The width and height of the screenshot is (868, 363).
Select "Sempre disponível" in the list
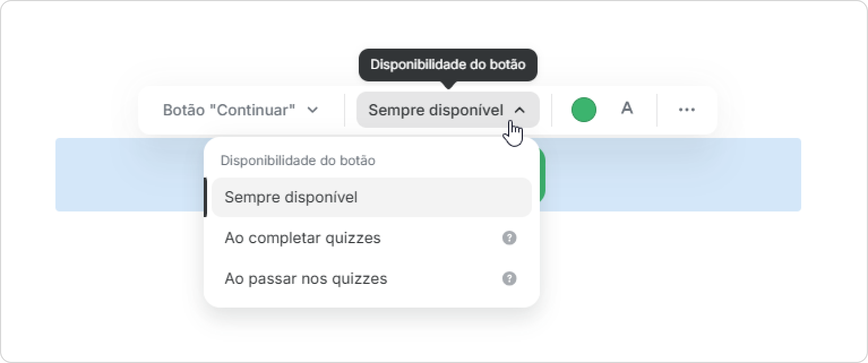coord(372,197)
